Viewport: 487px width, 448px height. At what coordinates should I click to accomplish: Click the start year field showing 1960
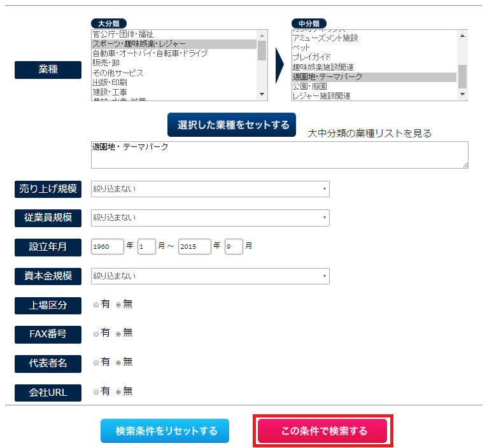(x=107, y=246)
